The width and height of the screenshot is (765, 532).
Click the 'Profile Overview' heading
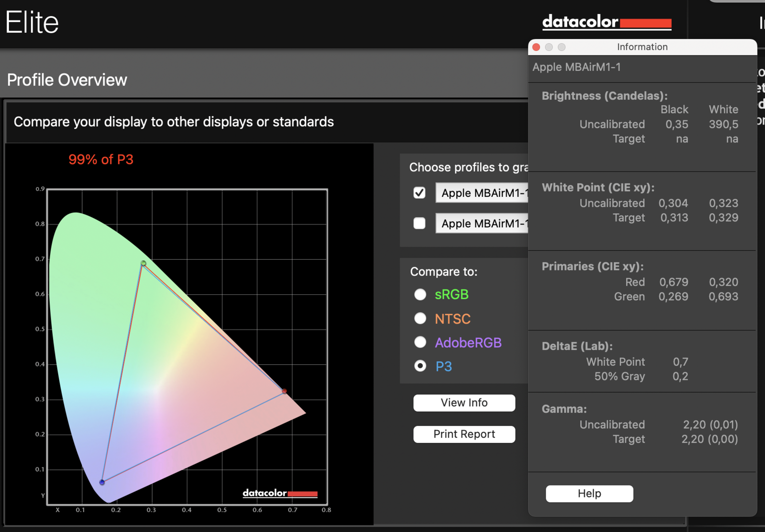point(67,80)
